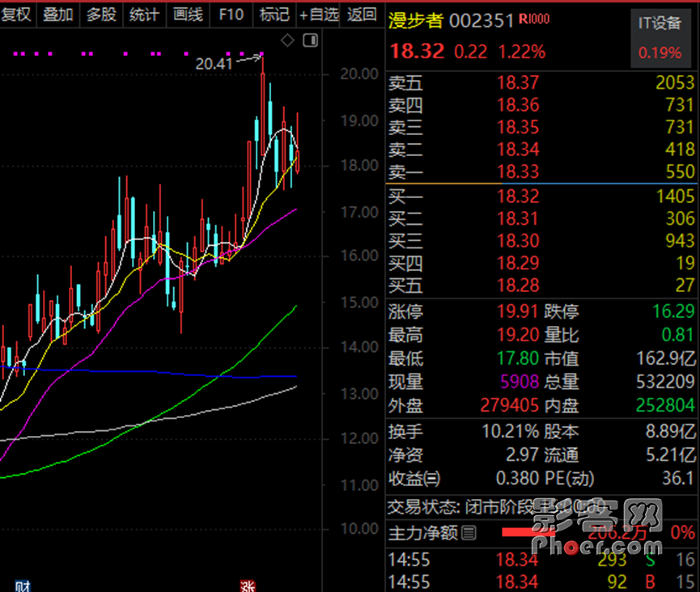Image resolution: width=700 pixels, height=592 pixels.
Task: Select the 卖二 ask price 18.34
Action: 518,149
